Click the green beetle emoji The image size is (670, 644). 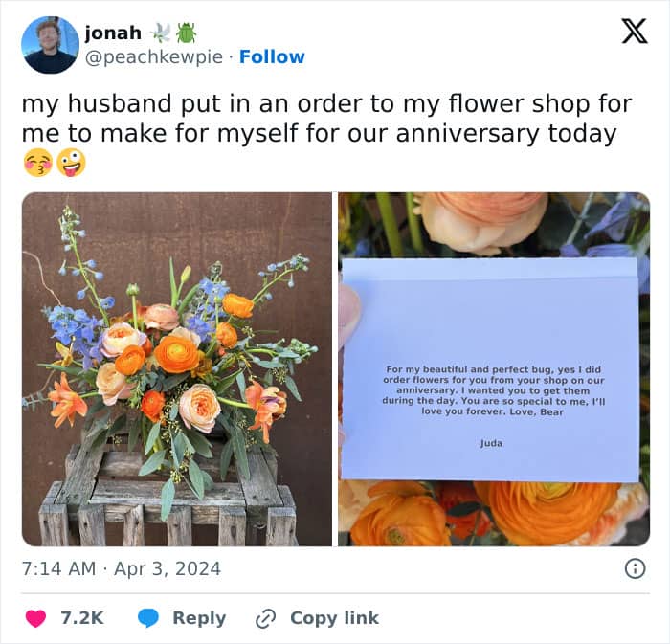click(x=186, y=33)
